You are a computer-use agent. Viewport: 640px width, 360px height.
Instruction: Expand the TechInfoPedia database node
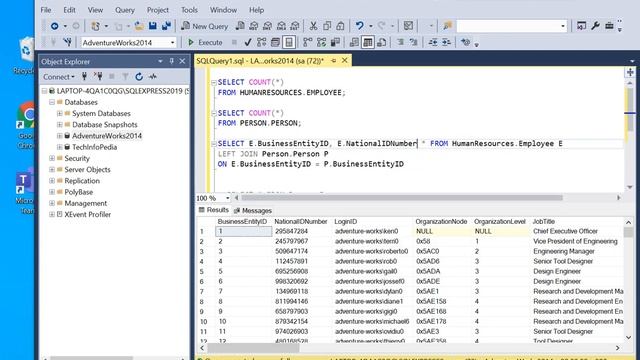pos(60,147)
